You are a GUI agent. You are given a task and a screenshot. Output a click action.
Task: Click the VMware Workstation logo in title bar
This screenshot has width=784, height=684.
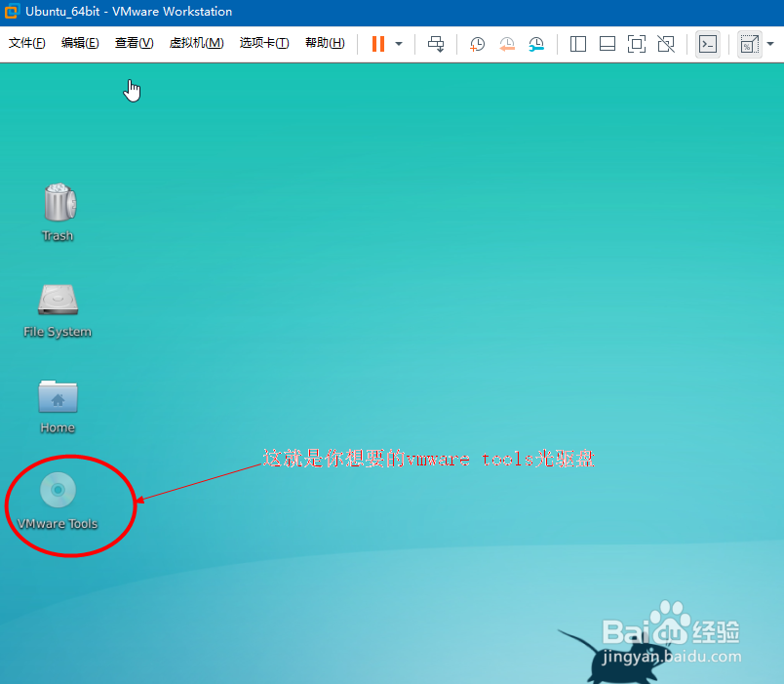click(x=12, y=11)
